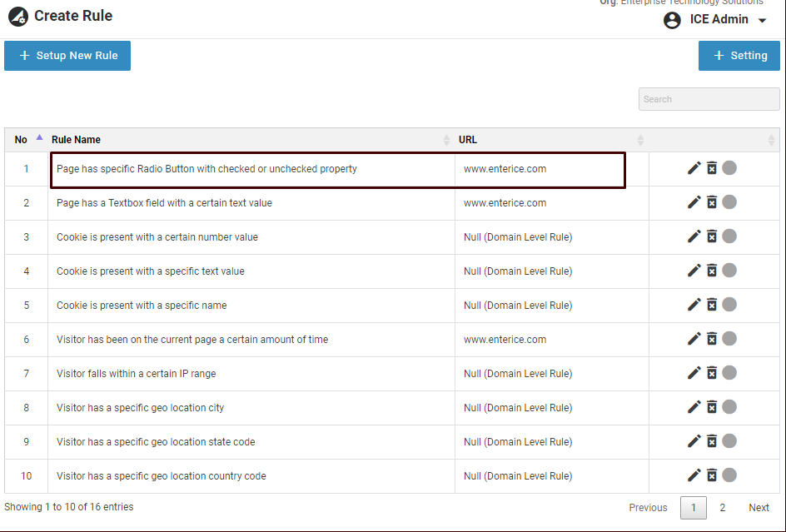The width and height of the screenshot is (786, 532).
Task: Click pencil icon for rule number 3
Action: click(694, 236)
